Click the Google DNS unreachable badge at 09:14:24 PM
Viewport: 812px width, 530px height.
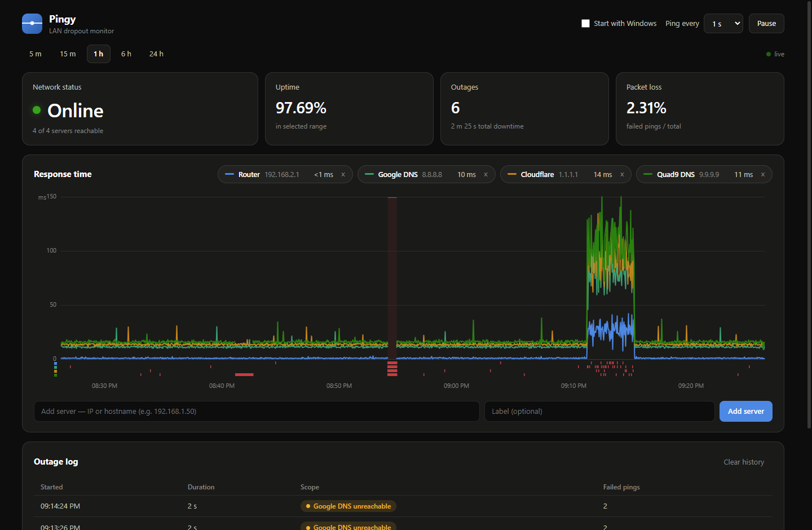[x=348, y=506]
